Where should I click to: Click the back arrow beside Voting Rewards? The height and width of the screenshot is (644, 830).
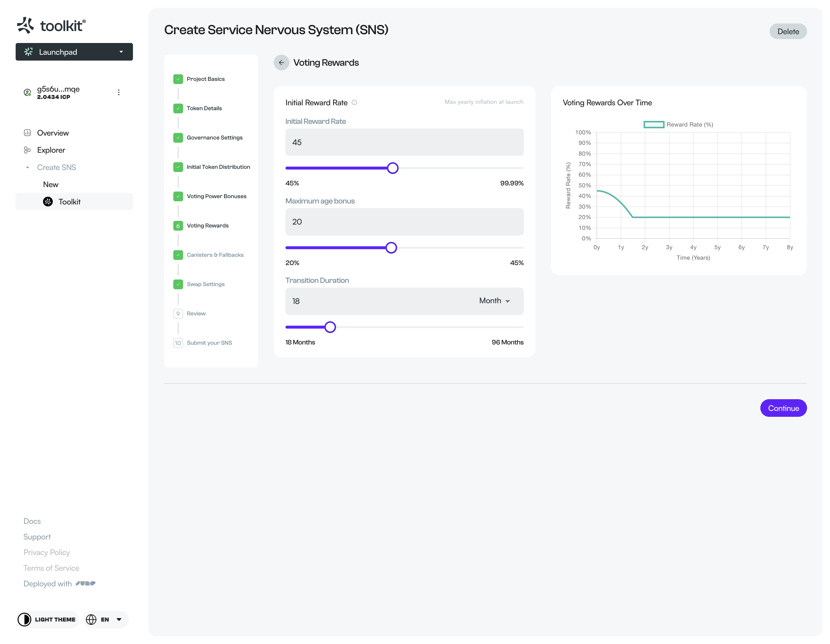pyautogui.click(x=281, y=63)
